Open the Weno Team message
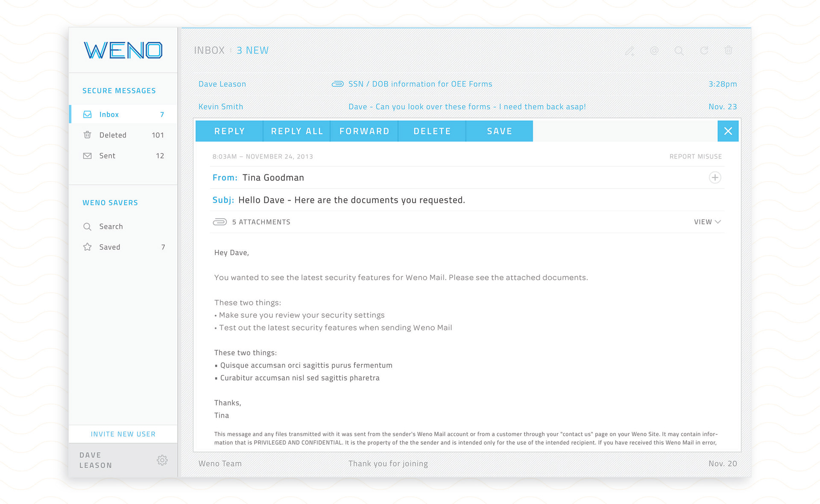 [220, 463]
